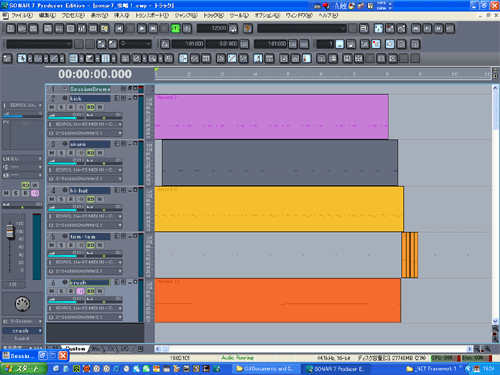Toggle automation read (RD) on tom-tom track
Image resolution: width=500 pixels, height=375 pixels.
[x=90, y=245]
